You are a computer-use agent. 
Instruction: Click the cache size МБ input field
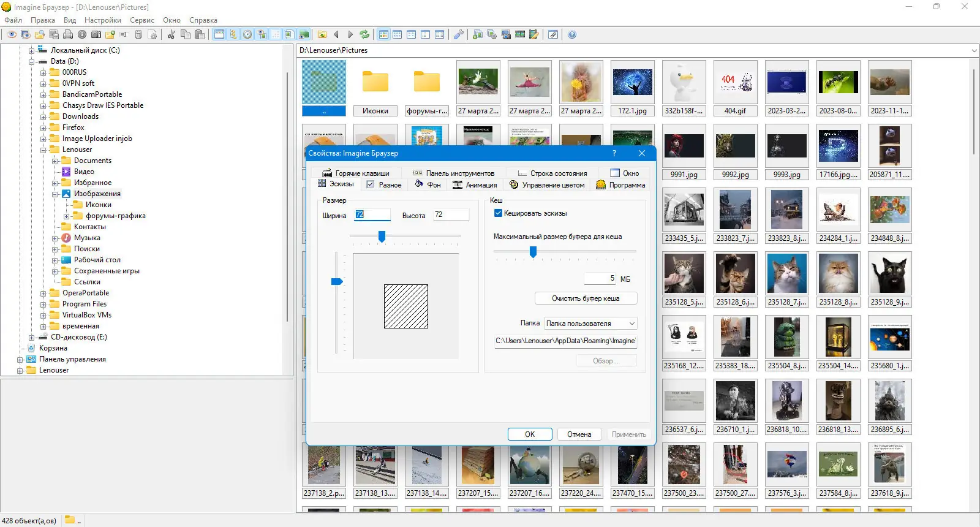click(x=600, y=279)
